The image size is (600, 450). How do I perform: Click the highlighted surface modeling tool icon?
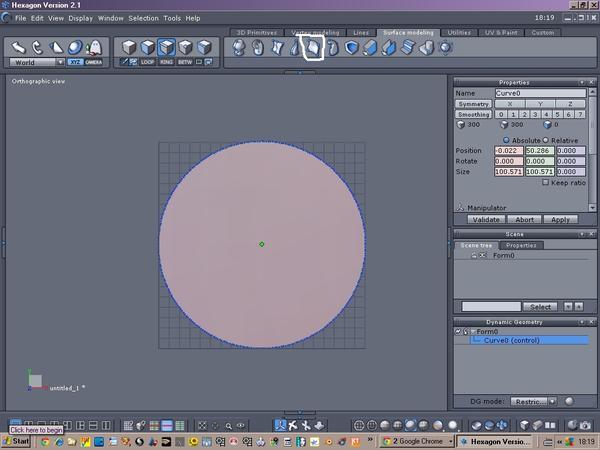point(313,47)
